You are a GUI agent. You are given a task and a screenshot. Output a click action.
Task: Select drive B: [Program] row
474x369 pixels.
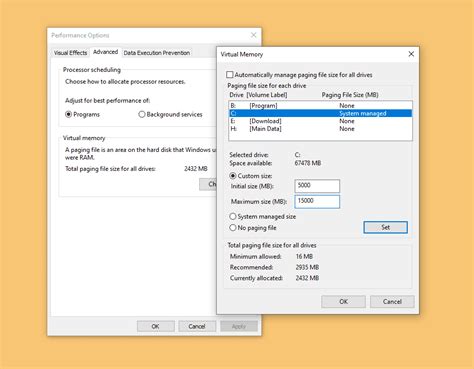(x=320, y=106)
